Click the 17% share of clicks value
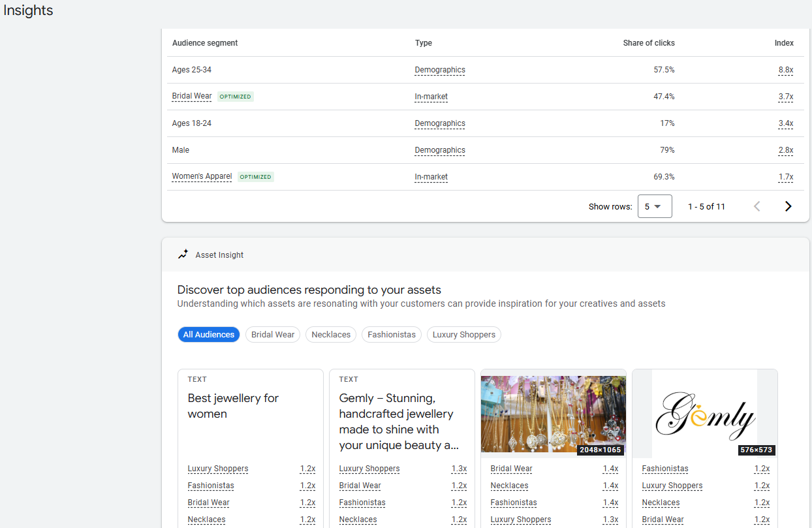The width and height of the screenshot is (812, 528). coord(667,123)
